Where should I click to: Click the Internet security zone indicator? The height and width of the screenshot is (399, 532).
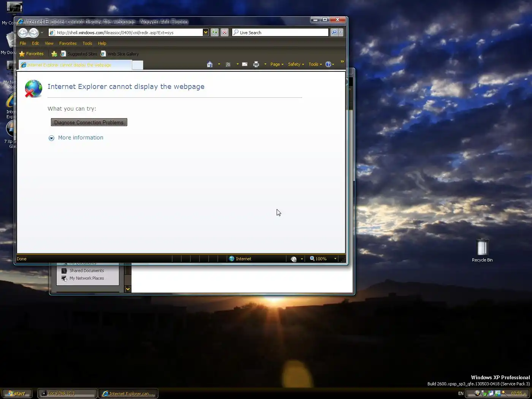[240, 259]
